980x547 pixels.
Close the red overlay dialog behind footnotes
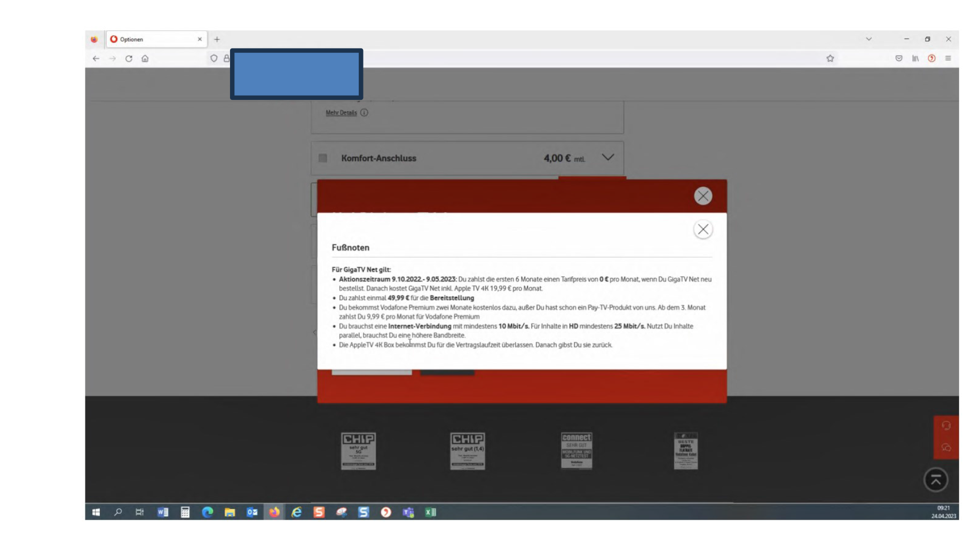pos(702,196)
